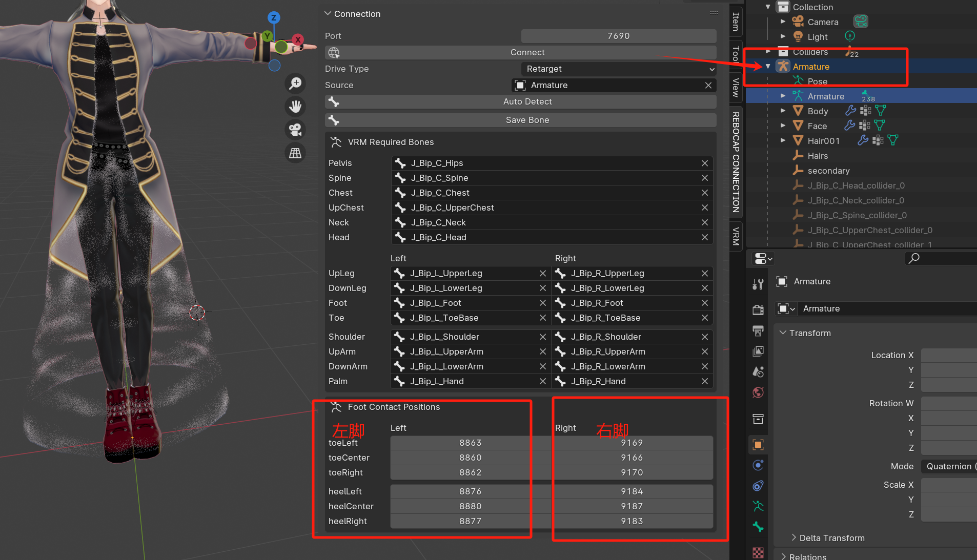Click the blue Z axis gizmo ball

(x=274, y=17)
